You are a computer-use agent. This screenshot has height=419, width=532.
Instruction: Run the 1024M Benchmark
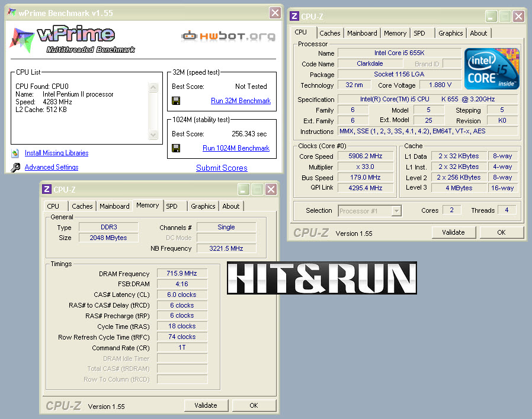pos(236,148)
